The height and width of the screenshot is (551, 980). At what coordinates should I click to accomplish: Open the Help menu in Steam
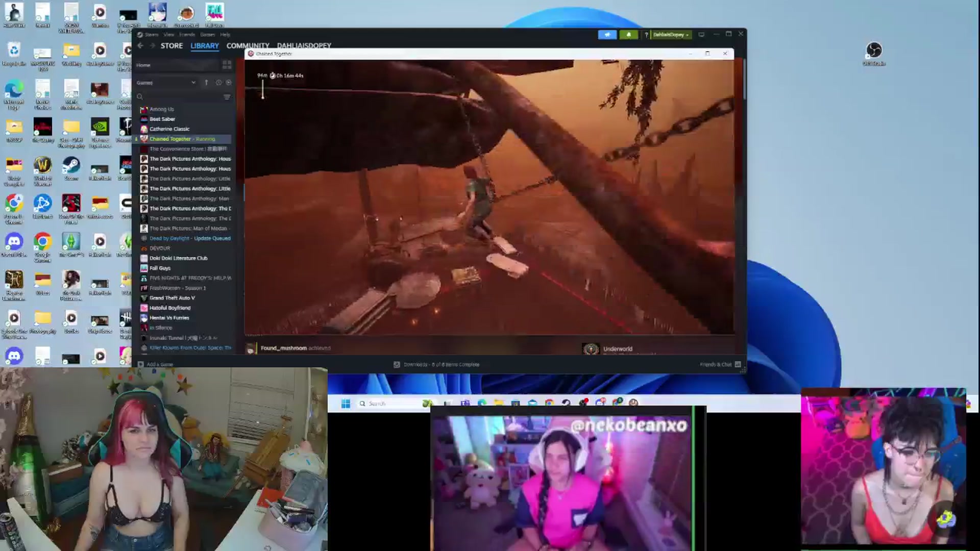[225, 35]
